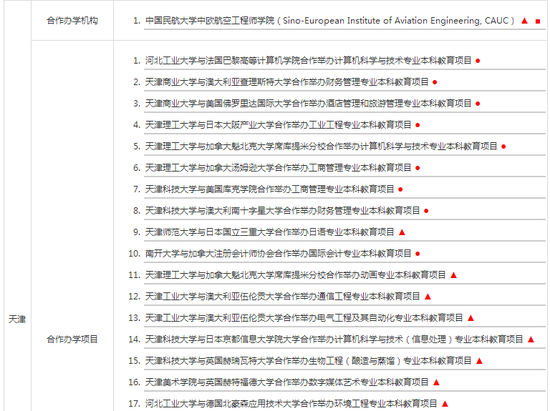Click red dot after 佛罗里达国际大学 project
This screenshot has width=550, height=411.
coord(478,104)
